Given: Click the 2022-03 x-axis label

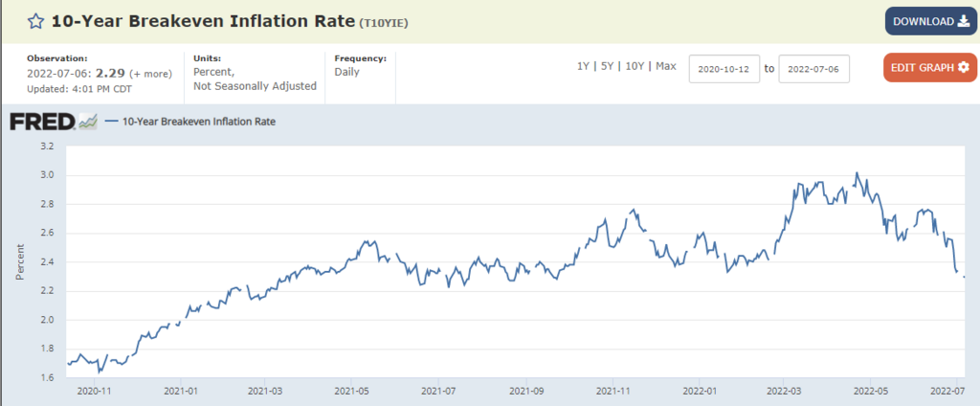Looking at the screenshot, I should tap(783, 391).
